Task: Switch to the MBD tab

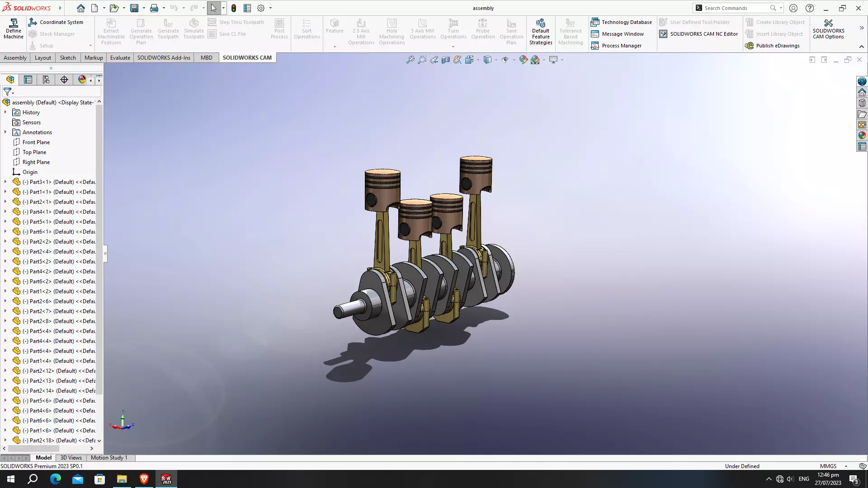Action: coord(207,57)
